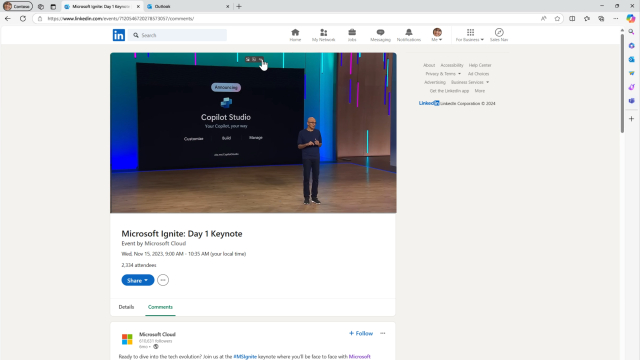Open Teams in Edge sidebar
The height and width of the screenshot is (360, 640).
631,100
